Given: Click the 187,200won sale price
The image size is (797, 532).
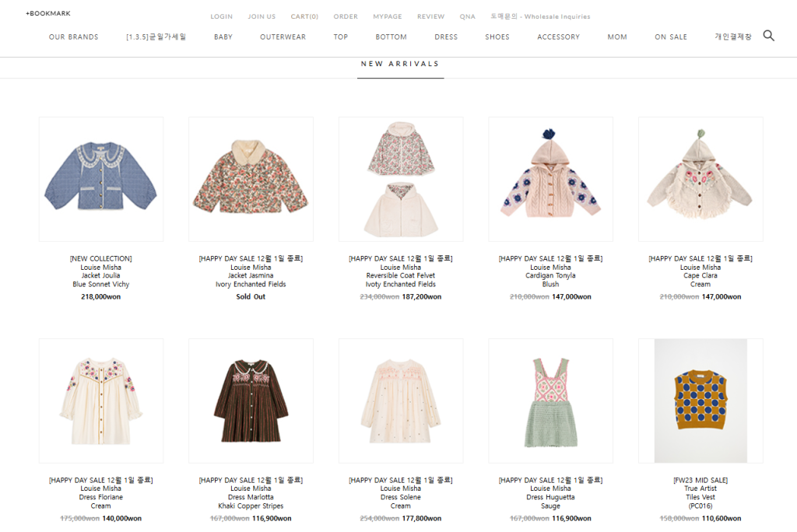Looking at the screenshot, I should 421,297.
